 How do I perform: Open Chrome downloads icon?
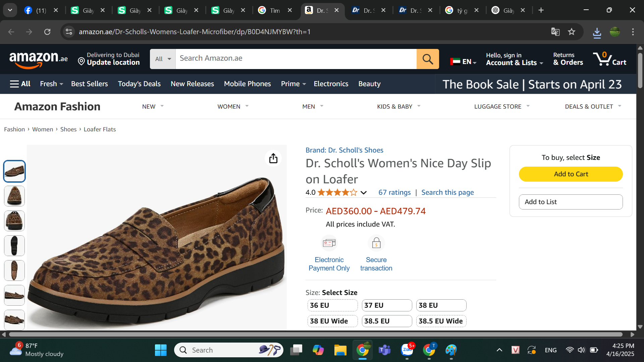click(597, 33)
